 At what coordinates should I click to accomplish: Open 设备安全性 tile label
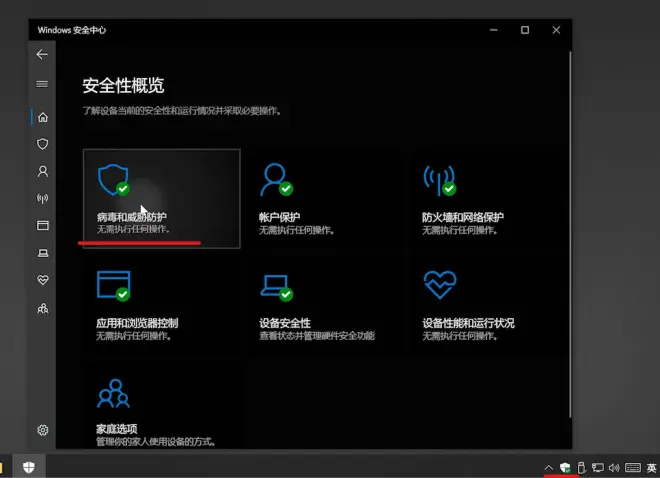pyautogui.click(x=285, y=323)
